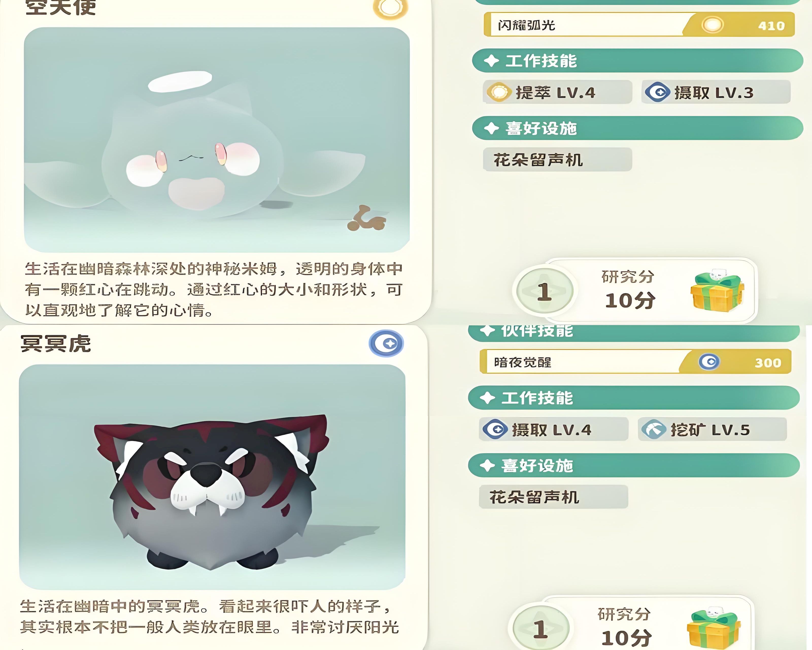812x650 pixels.
Task: Toggle the level 1 badge beside lower 研究分
Action: 541,628
